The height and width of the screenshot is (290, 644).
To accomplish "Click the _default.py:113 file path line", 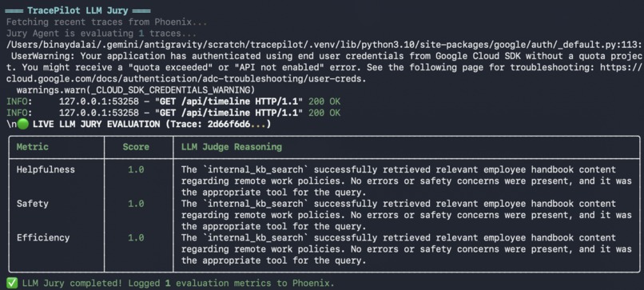I will 324,45.
